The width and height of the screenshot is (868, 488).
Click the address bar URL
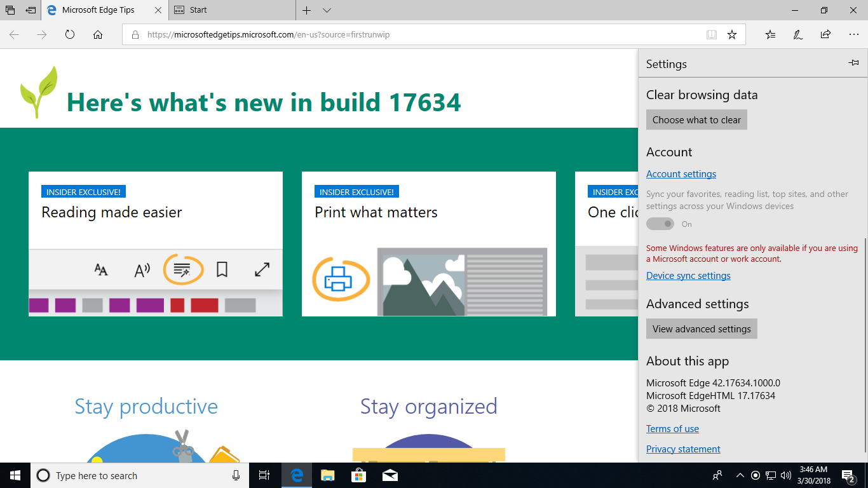[x=268, y=35]
